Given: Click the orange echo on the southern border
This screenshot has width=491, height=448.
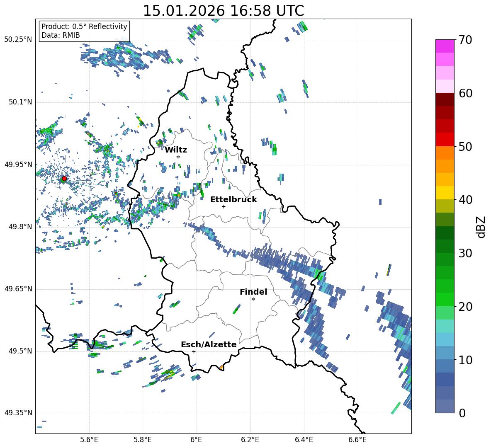Looking at the screenshot, I should [x=221, y=367].
